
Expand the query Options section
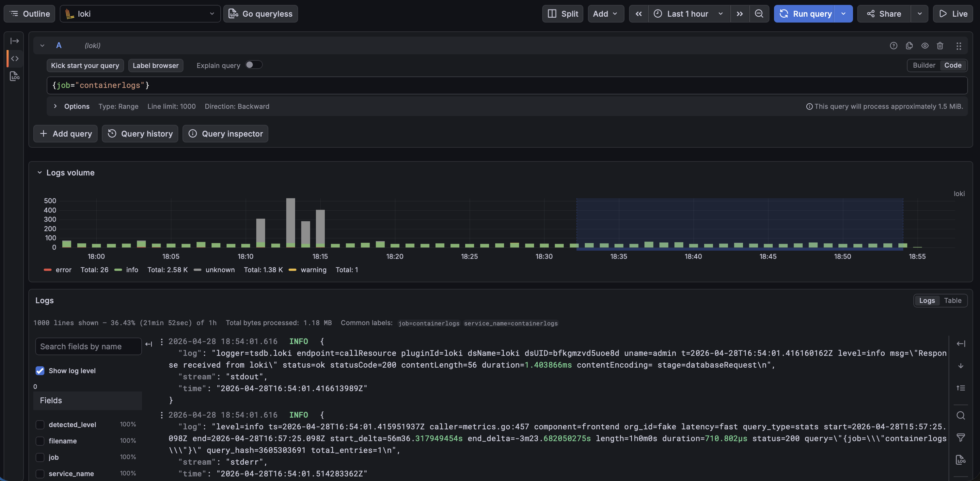coord(55,106)
